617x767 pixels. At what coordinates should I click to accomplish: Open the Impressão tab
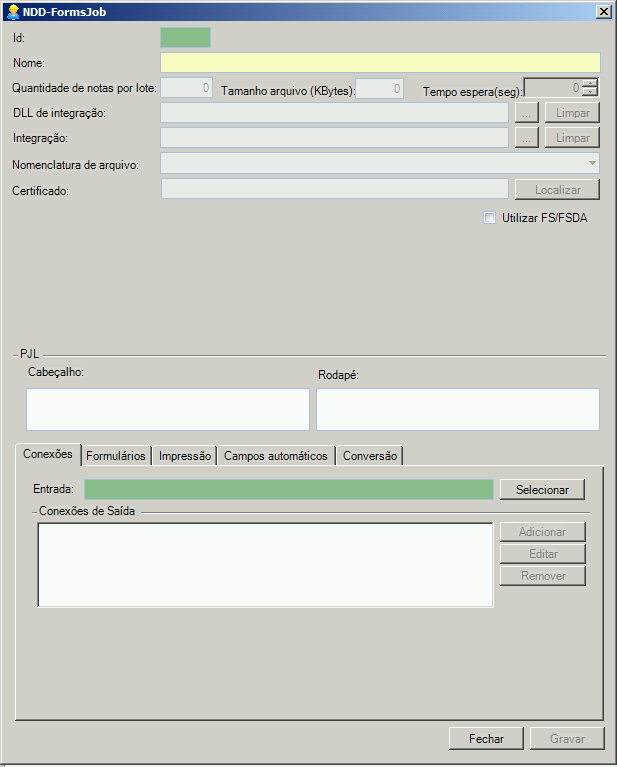tap(185, 456)
